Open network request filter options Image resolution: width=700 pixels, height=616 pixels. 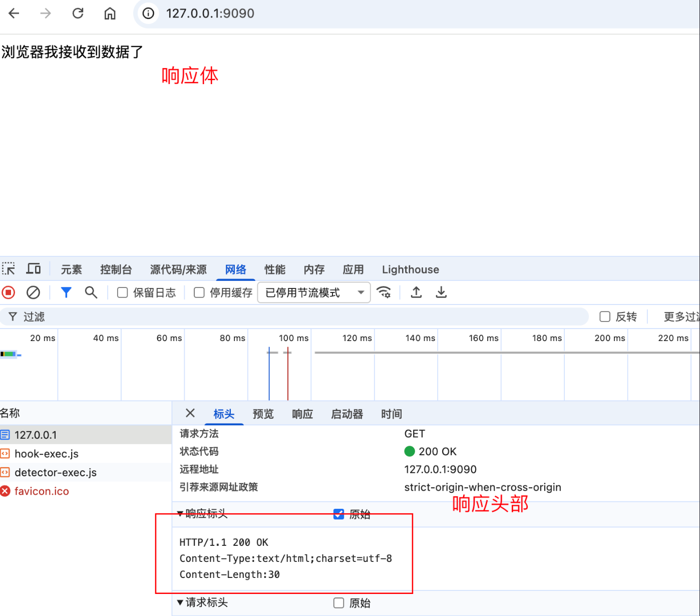[66, 292]
